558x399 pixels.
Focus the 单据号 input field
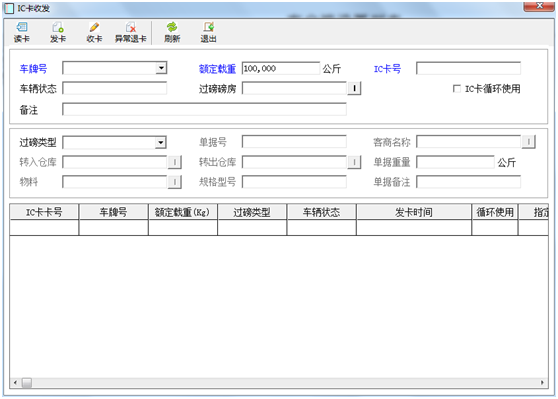pos(294,142)
